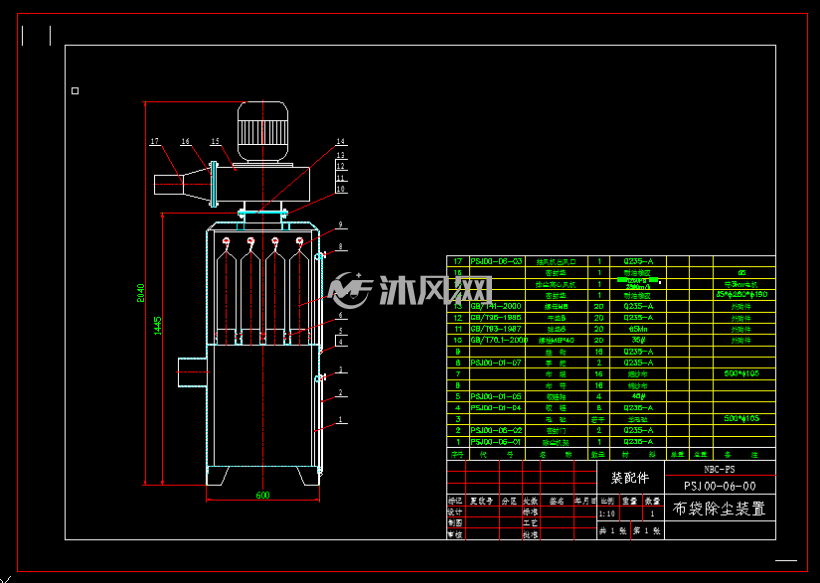Image resolution: width=820 pixels, height=583 pixels.
Task: Select the 布袋除尘装置 drawing title
Action: pos(719,509)
